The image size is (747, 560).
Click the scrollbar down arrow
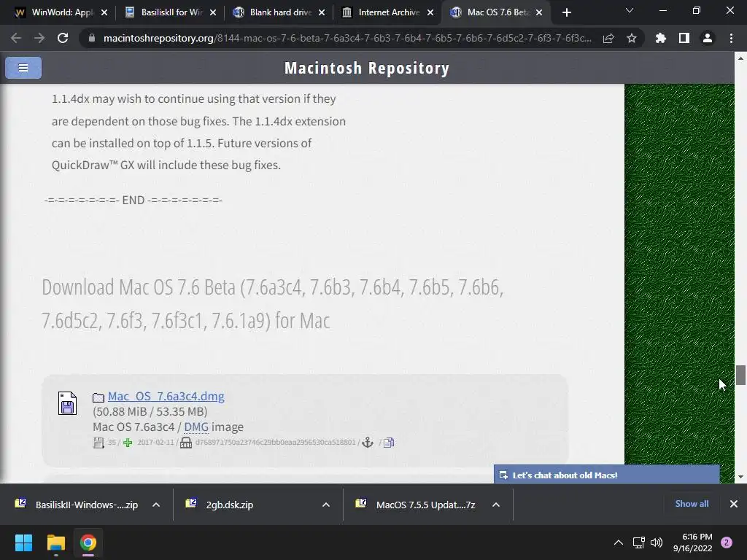coord(740,477)
